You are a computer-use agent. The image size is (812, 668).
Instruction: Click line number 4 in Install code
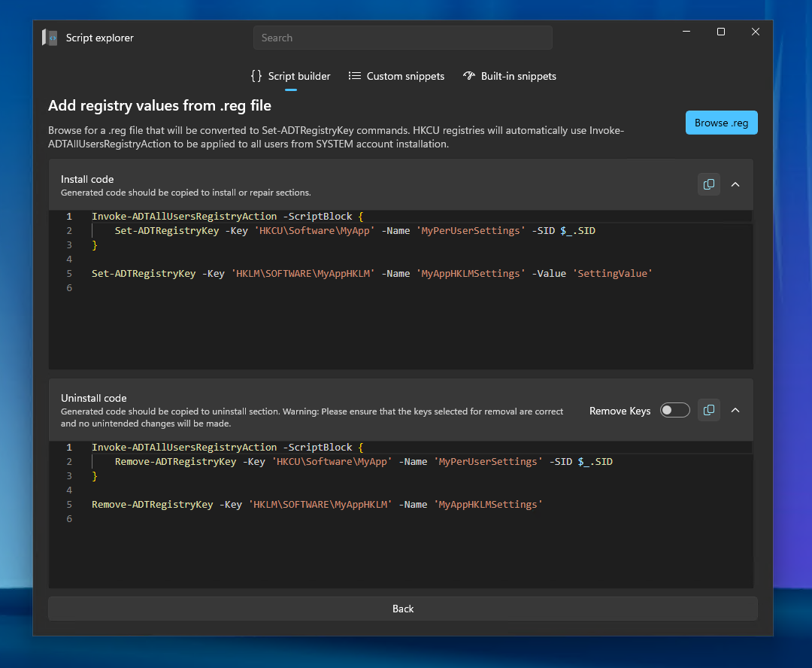point(69,259)
